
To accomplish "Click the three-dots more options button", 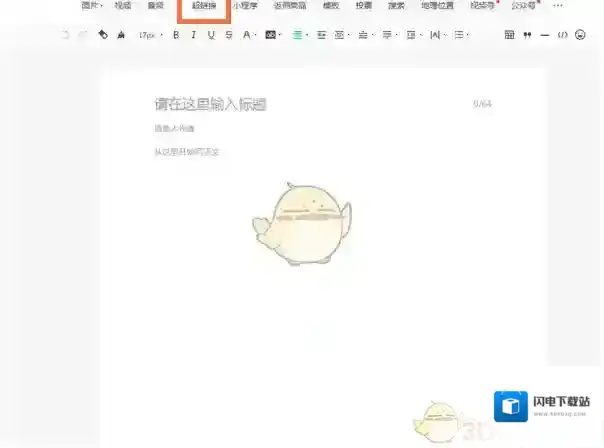I will (x=558, y=6).
